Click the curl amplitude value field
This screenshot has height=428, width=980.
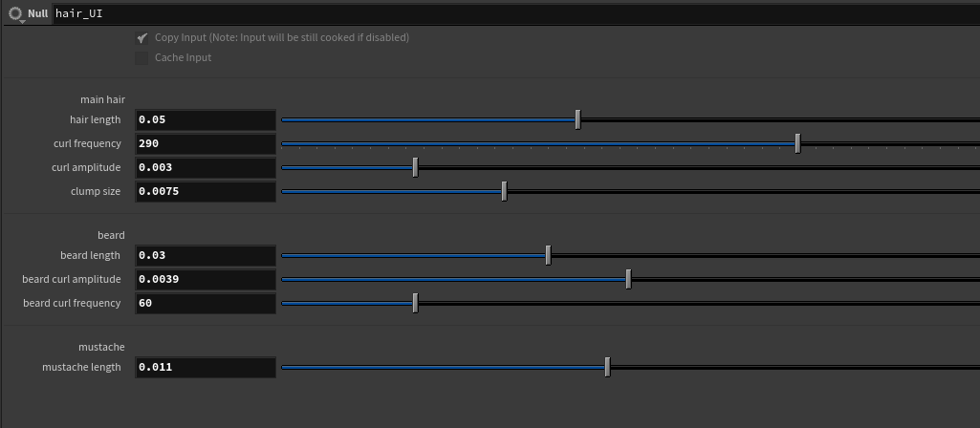206,167
